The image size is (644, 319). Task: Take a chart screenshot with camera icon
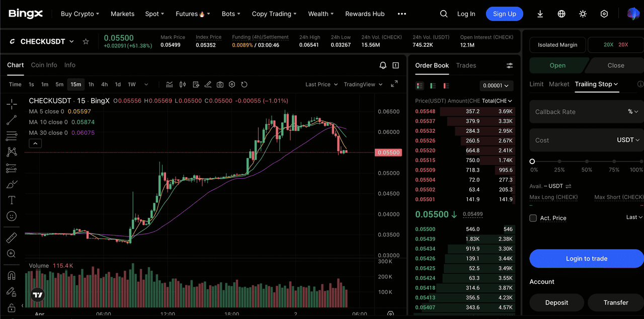pyautogui.click(x=220, y=85)
